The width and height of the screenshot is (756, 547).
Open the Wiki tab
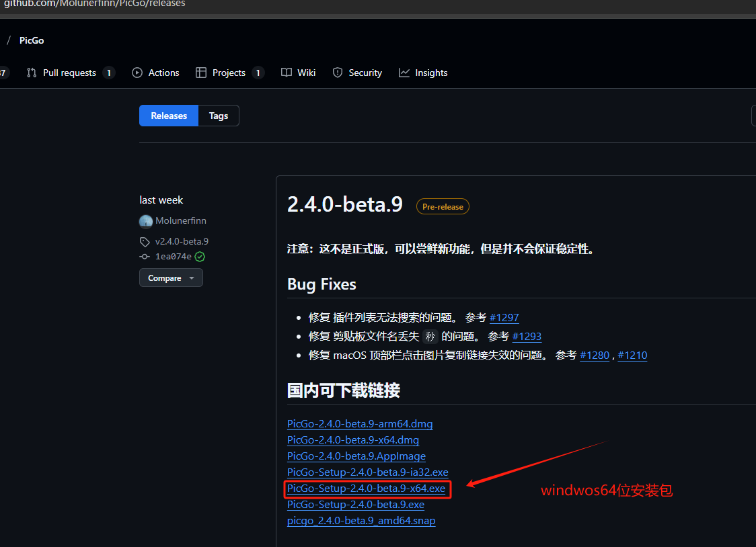point(299,73)
